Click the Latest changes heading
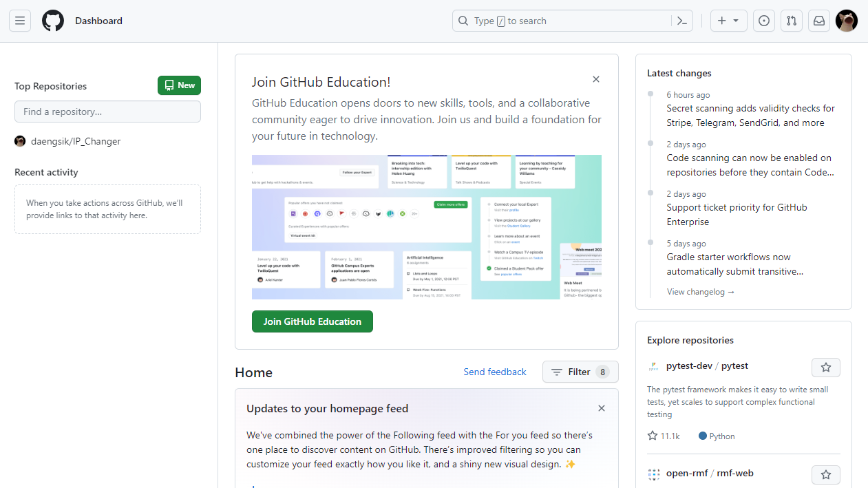 (x=679, y=73)
